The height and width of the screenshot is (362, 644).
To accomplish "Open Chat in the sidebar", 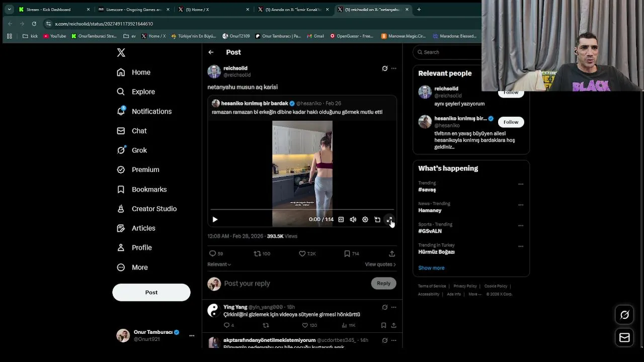I will (132, 131).
